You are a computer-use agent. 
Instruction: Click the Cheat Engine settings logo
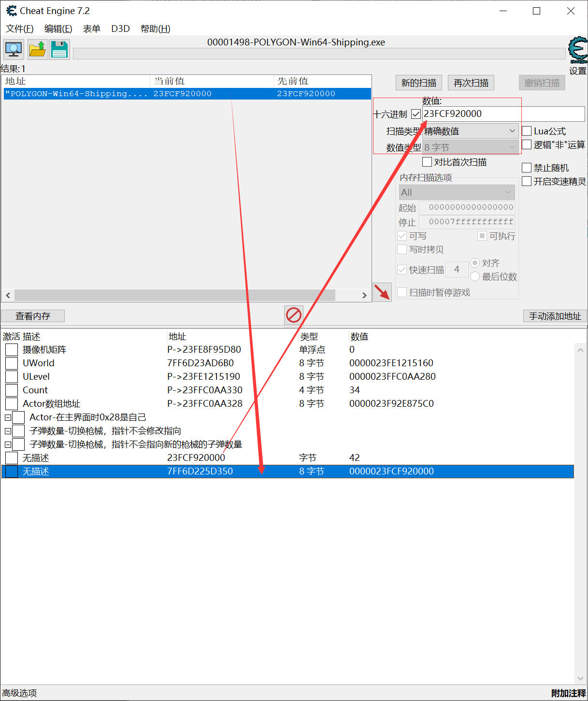[577, 51]
